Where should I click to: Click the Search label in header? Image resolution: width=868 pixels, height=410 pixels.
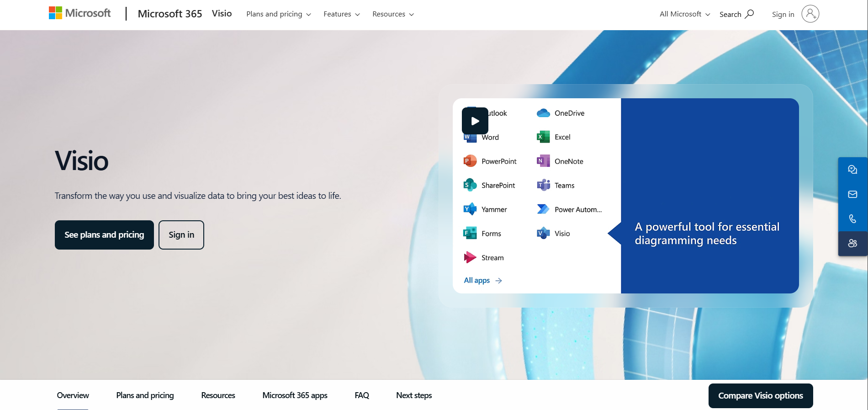730,14
